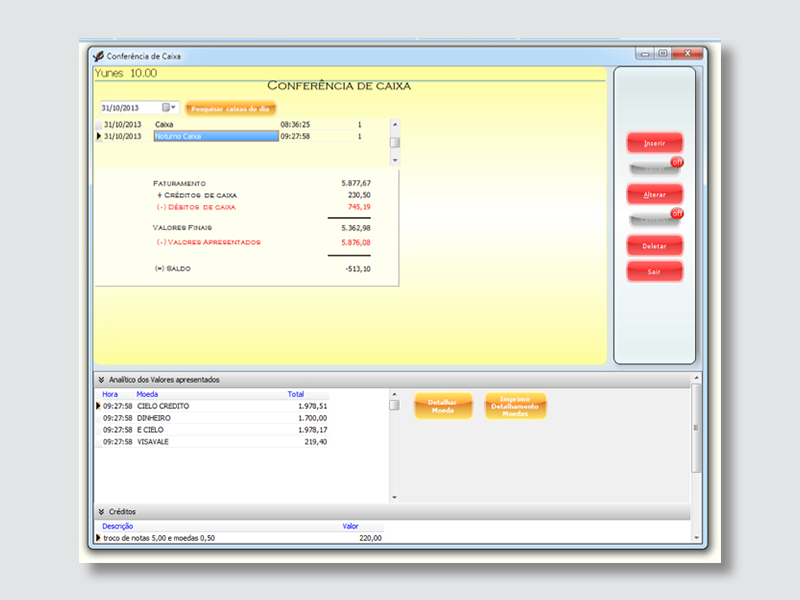Click the disabled button below Alterar
Screen dimensions: 800x600
tap(653, 220)
